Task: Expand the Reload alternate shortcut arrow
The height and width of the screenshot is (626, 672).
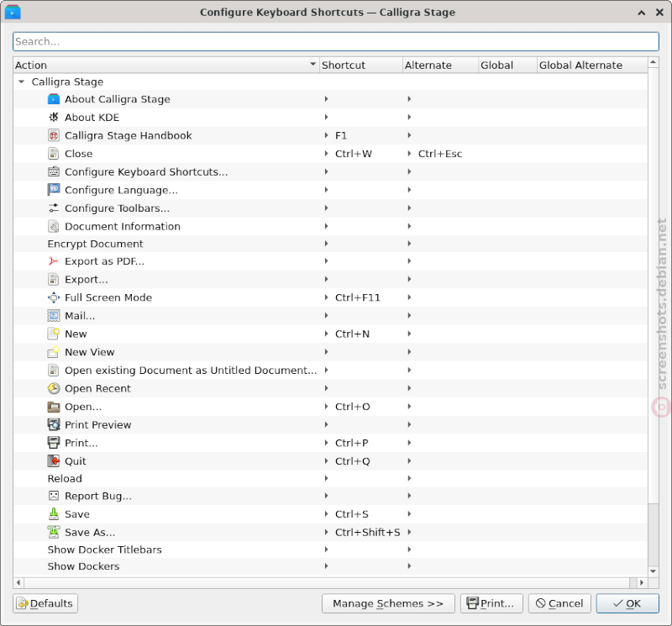Action: [409, 478]
